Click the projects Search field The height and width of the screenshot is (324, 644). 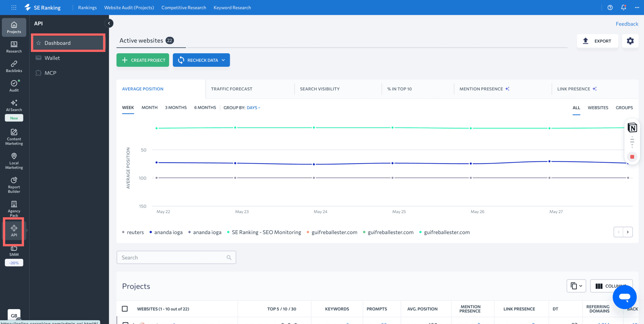pos(176,257)
